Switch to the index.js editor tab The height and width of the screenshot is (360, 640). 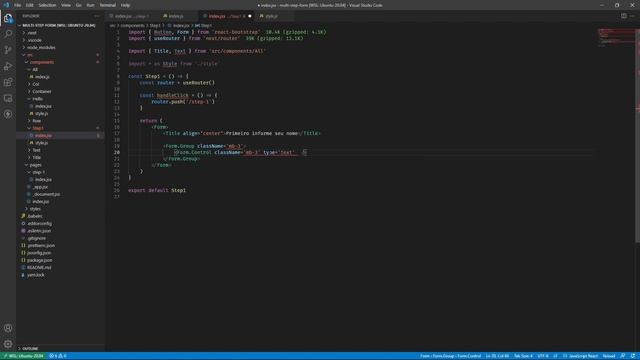(x=176, y=16)
